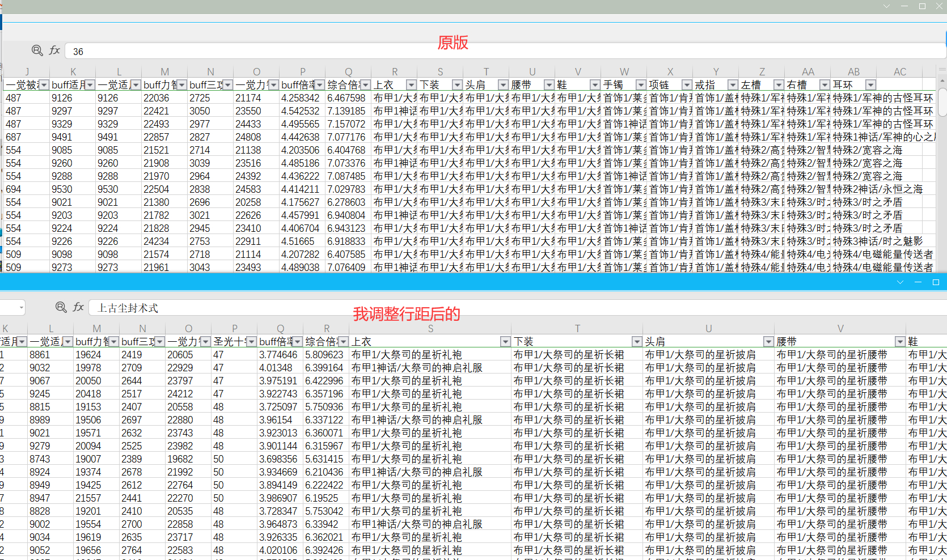Open the 下装 filter dropdown in the lower window
The width and height of the screenshot is (947, 560).
[x=637, y=342]
